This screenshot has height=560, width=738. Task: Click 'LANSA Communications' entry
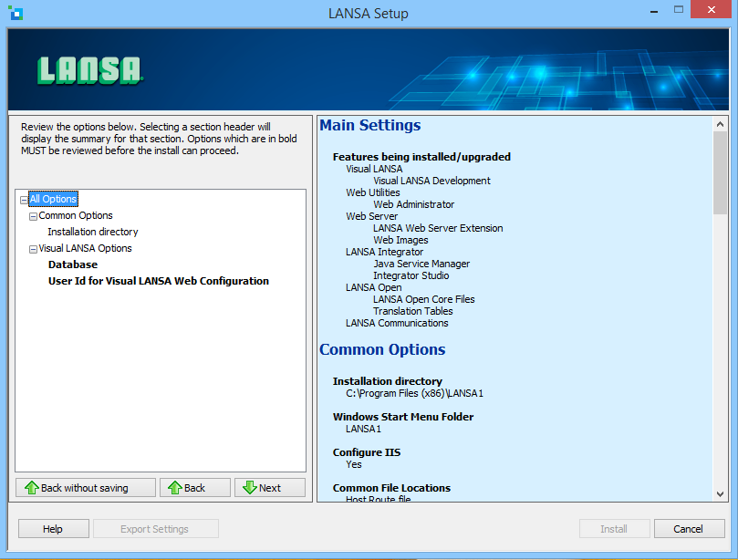[397, 323]
